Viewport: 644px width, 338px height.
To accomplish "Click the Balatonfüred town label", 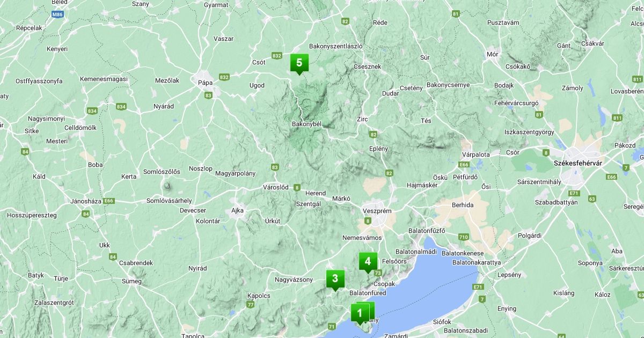I will [x=368, y=293].
